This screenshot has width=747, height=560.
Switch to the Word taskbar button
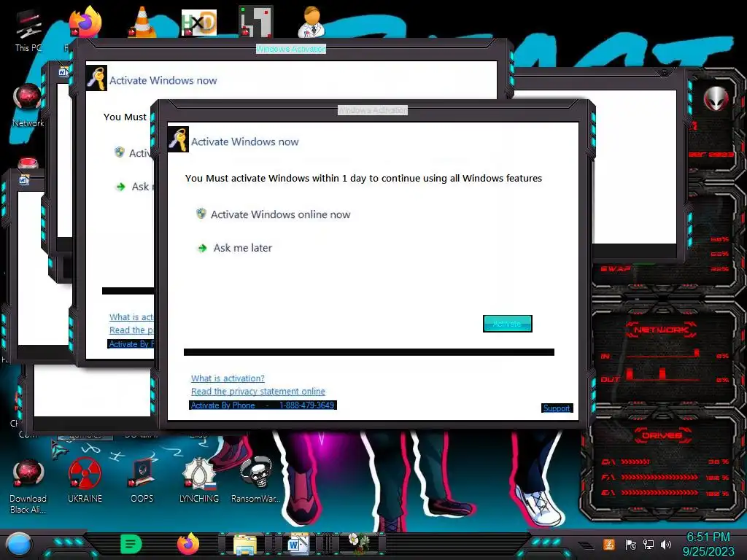pos(298,544)
